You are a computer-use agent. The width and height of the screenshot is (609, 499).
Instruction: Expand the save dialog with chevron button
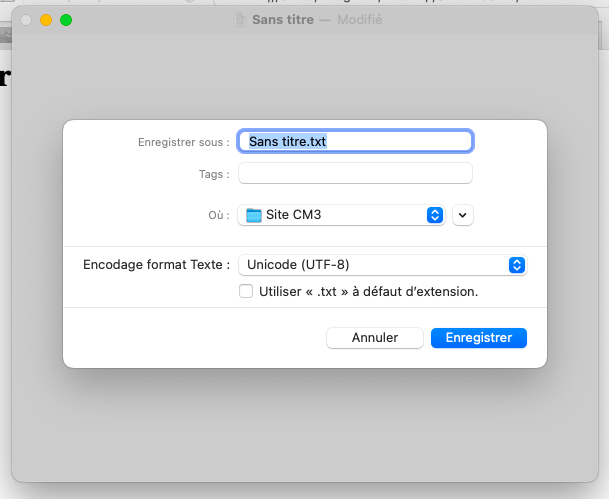(462, 215)
